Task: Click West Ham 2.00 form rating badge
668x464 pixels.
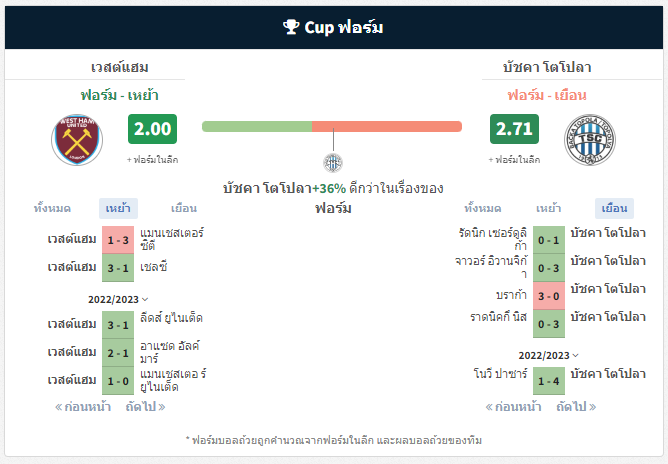Action: coord(153,129)
